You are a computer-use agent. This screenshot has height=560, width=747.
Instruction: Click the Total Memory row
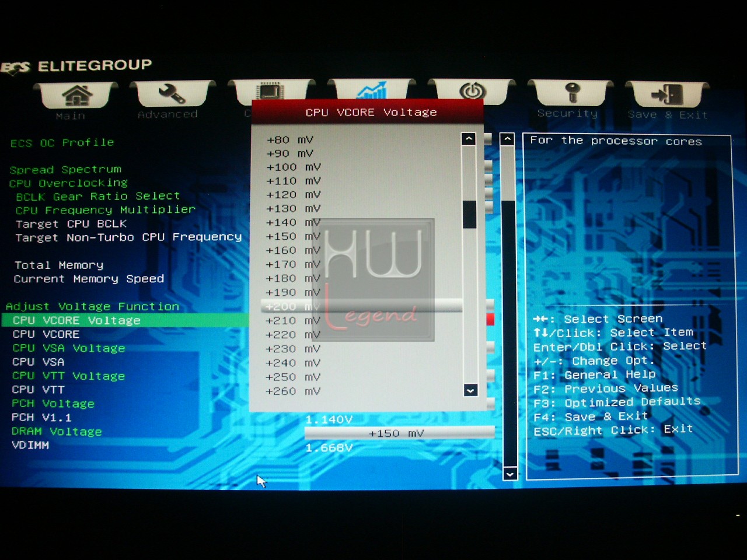point(59,265)
